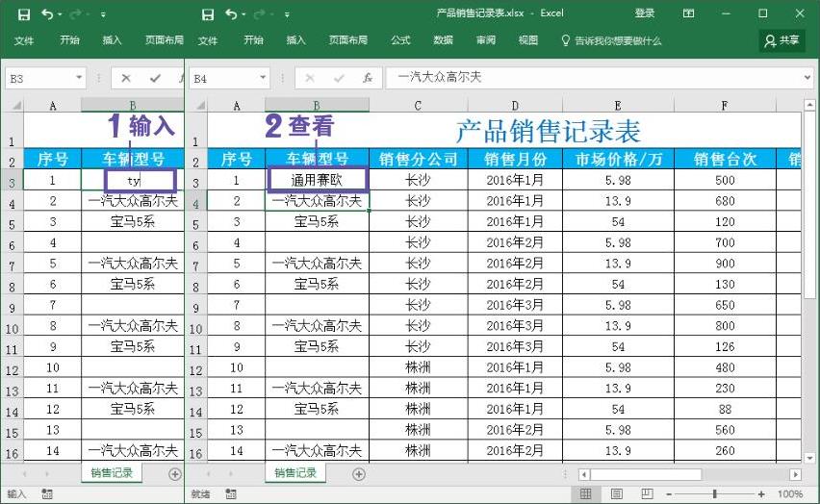Click zoom slider handle
The width and height of the screenshot is (820, 504).
[x=714, y=494]
